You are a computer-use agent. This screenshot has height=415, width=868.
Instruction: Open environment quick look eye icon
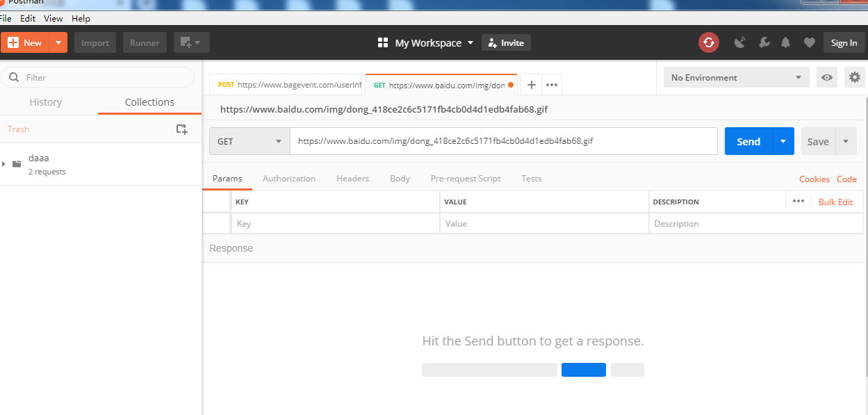[826, 77]
